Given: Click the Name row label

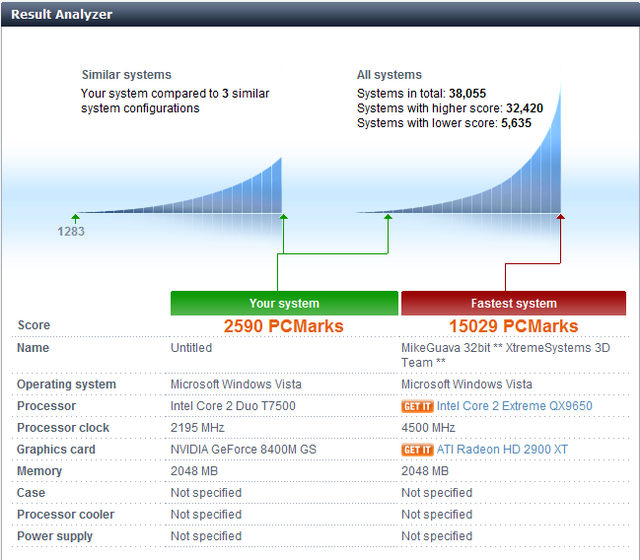Looking at the screenshot, I should [33, 348].
